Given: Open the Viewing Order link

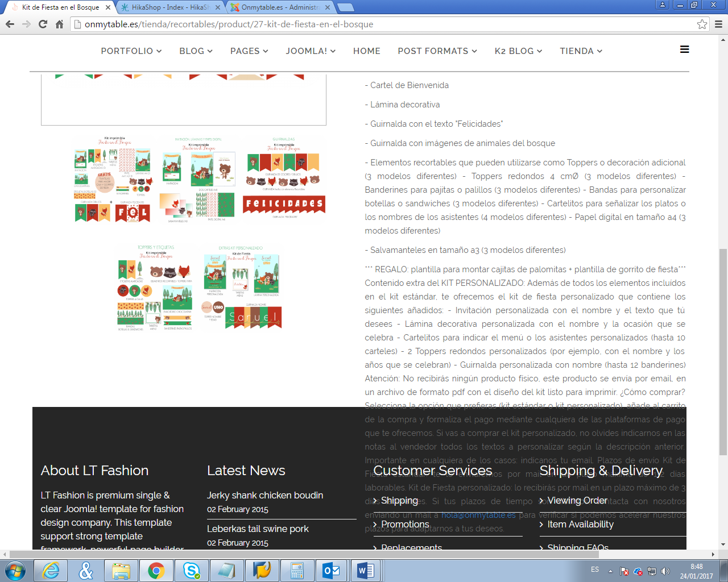Looking at the screenshot, I should coord(577,500).
